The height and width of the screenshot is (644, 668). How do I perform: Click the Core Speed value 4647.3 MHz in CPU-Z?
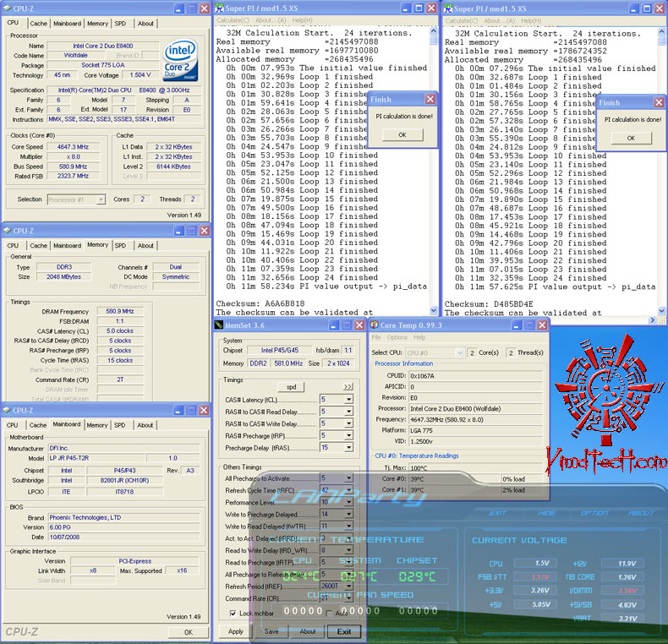pyautogui.click(x=73, y=147)
